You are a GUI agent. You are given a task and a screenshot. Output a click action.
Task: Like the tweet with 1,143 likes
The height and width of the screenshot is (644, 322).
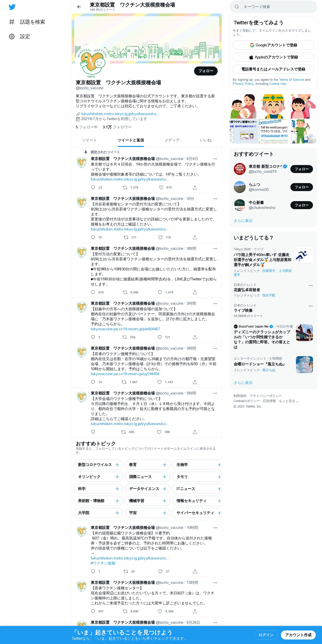click(159, 382)
